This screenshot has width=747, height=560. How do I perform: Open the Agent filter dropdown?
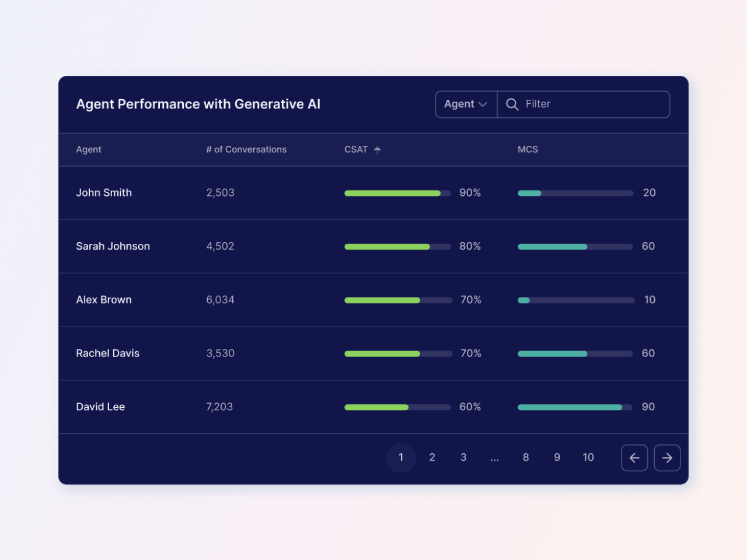point(466,104)
